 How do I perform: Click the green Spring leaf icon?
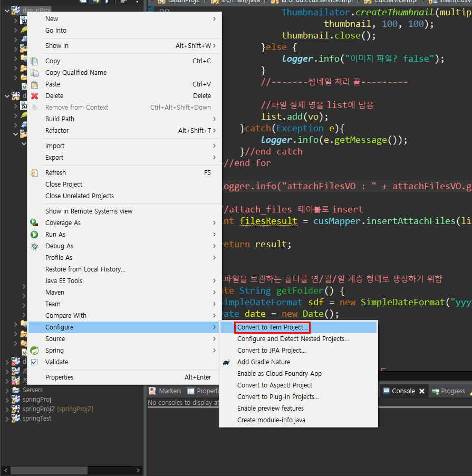[x=34, y=351]
